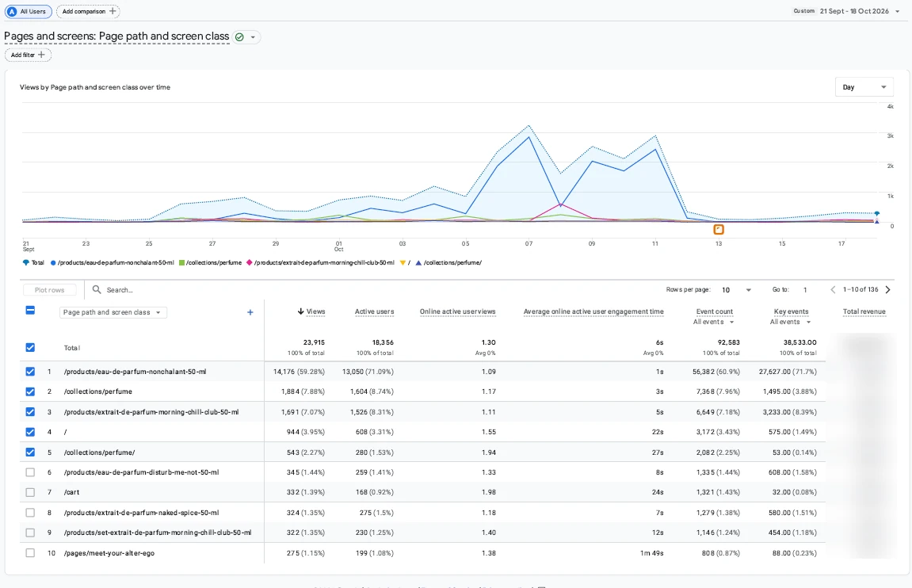The height and width of the screenshot is (588, 912).
Task: Click the Total legend marker icon
Action: [x=25, y=263]
